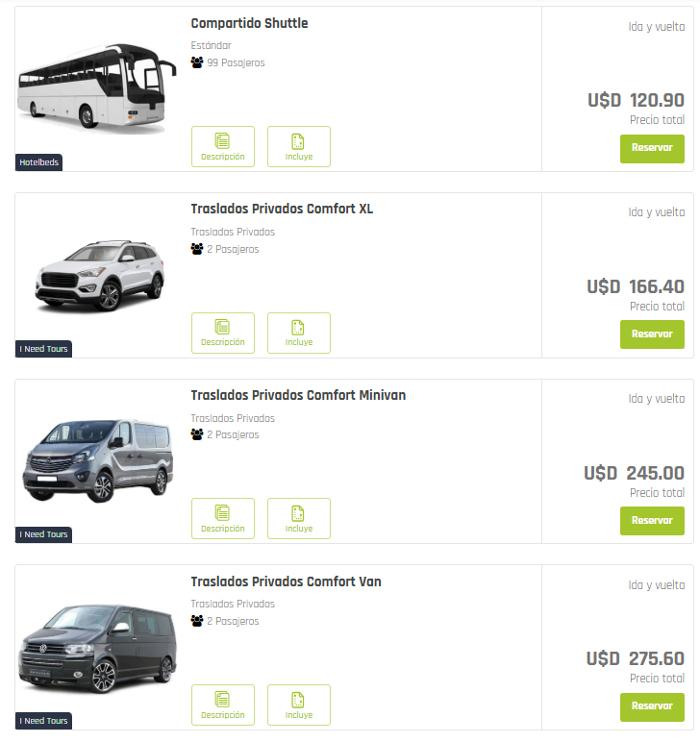The height and width of the screenshot is (742, 700).
Task: Open Traslados Privados Comfort Minivan title
Action: [x=298, y=395]
